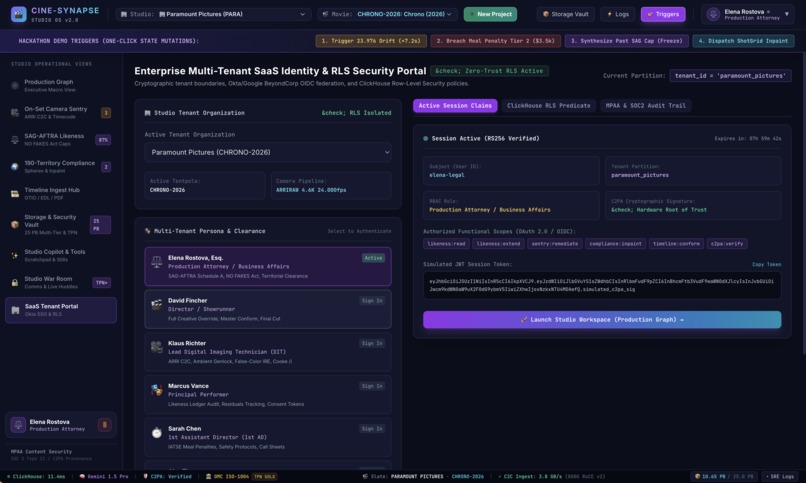
Task: Click the likeness:read scope chip
Action: 446,244
